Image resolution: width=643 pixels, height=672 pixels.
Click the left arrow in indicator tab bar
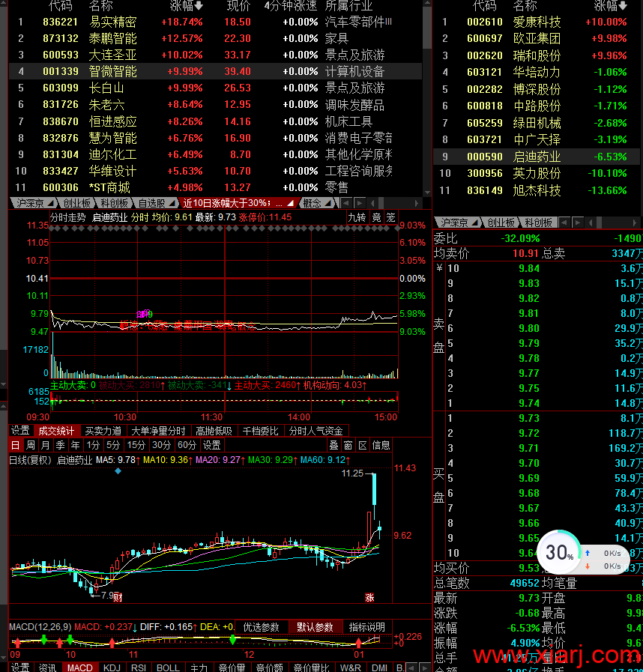[411, 668]
